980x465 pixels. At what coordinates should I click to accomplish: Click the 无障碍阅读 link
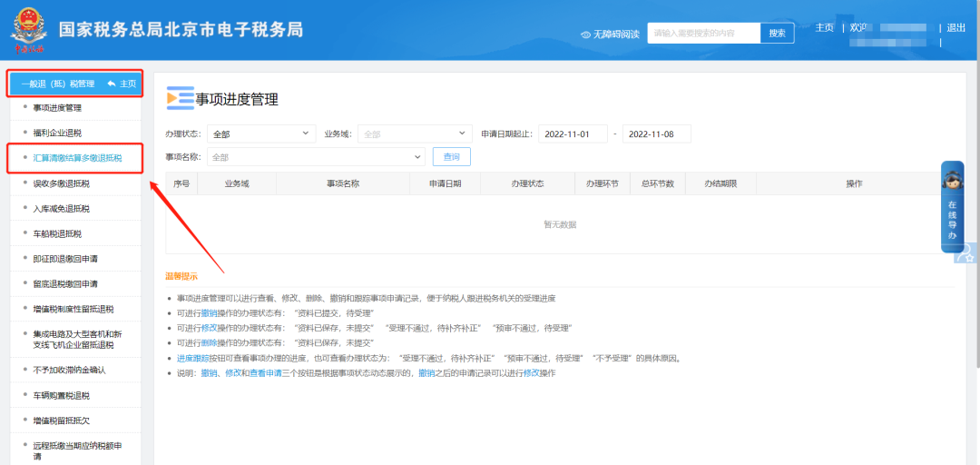click(615, 35)
